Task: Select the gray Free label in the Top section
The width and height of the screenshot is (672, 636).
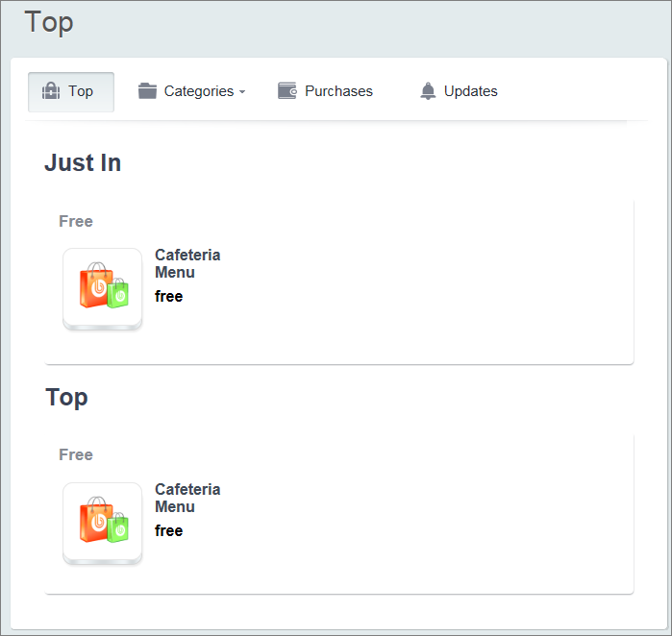Action: pos(76,454)
